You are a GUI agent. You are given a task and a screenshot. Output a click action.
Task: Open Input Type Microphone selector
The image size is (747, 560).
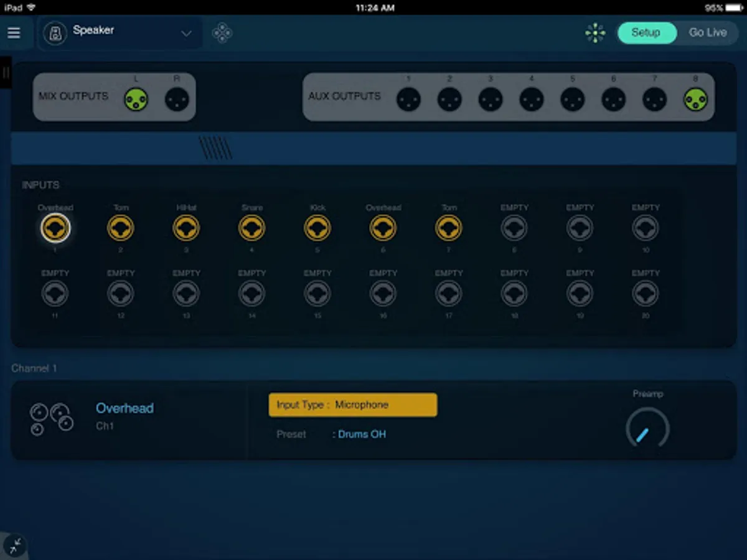[353, 404]
